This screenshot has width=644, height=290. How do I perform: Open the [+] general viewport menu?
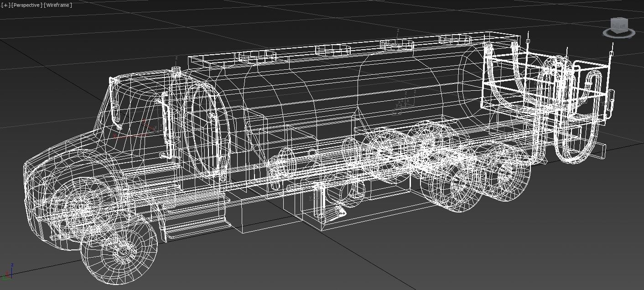5,5
